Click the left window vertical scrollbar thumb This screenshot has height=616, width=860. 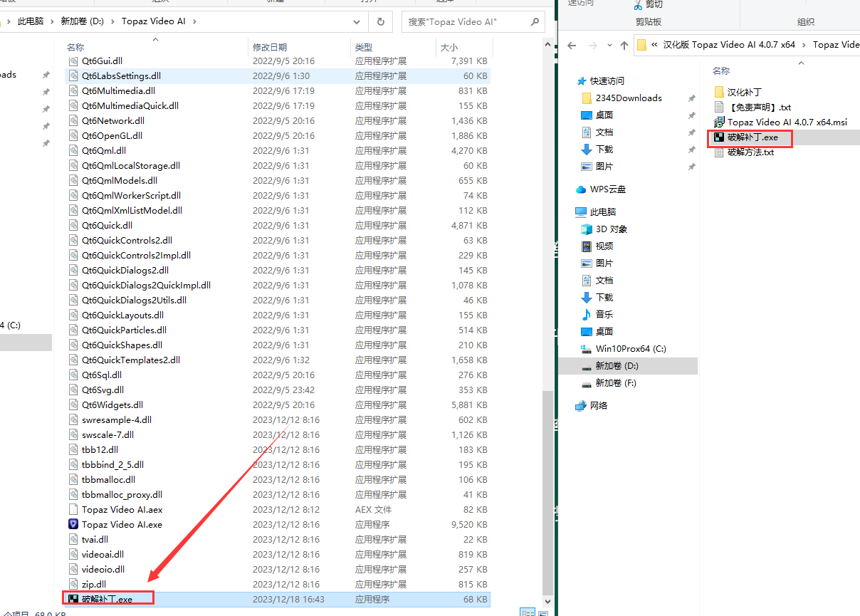point(547,491)
